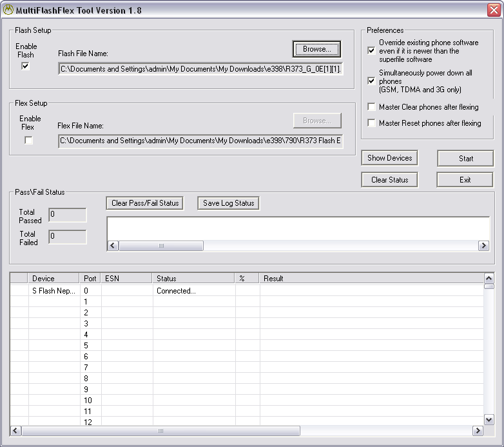Click the Total Failed value field
This screenshot has height=447, width=504.
[x=68, y=237]
